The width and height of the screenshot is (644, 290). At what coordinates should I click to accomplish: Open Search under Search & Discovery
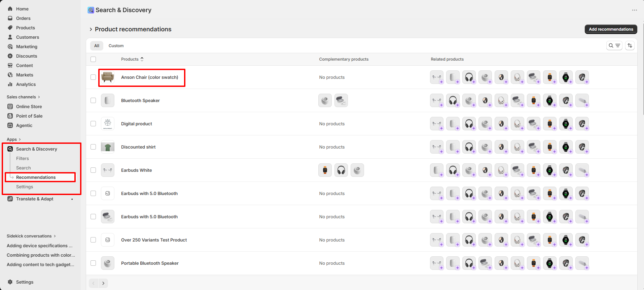tap(24, 168)
